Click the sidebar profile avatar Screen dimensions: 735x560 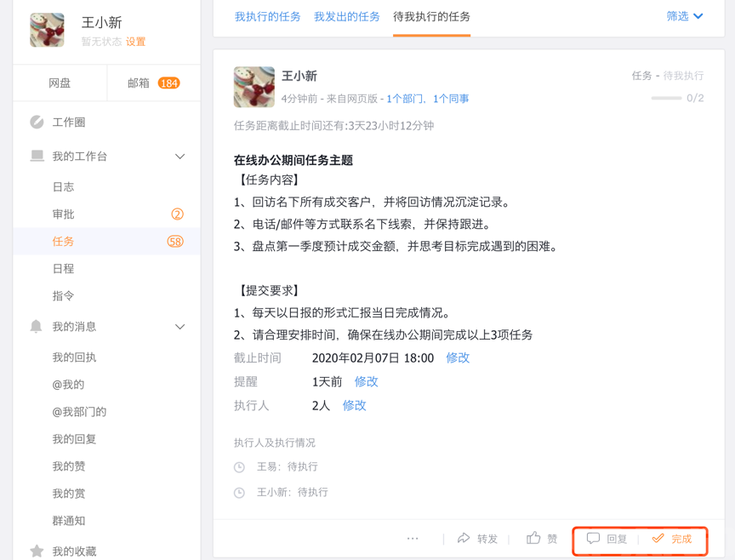coord(47,30)
